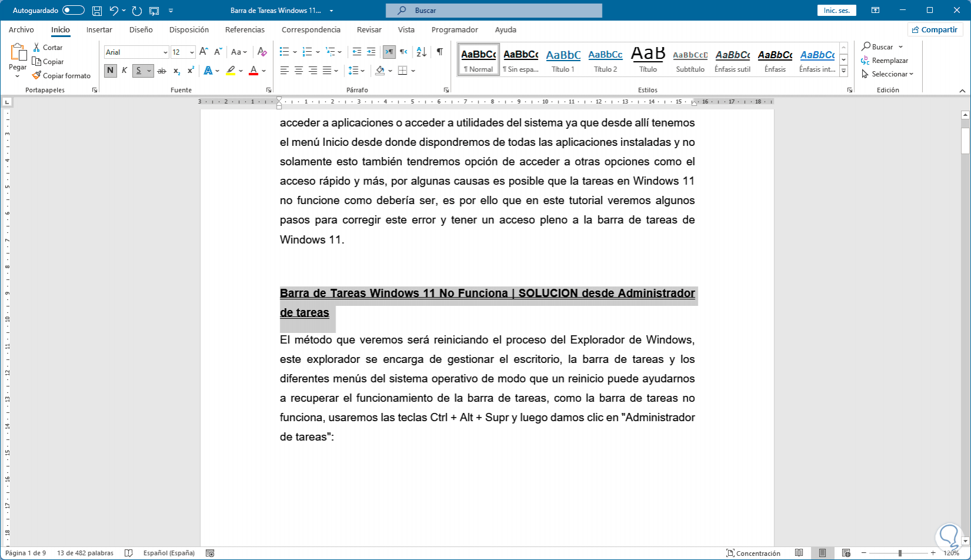Apply subscript formatting
This screenshot has width=971, height=560.
click(177, 71)
